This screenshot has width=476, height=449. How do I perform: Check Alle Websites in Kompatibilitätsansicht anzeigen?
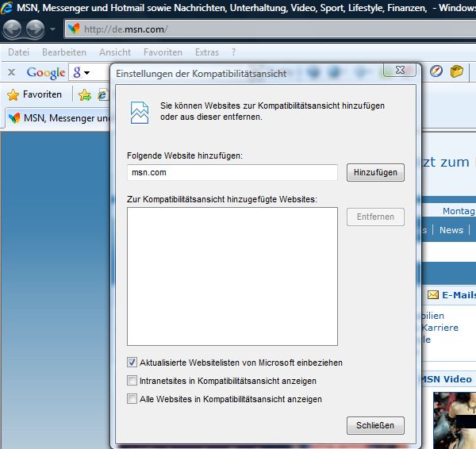(132, 398)
